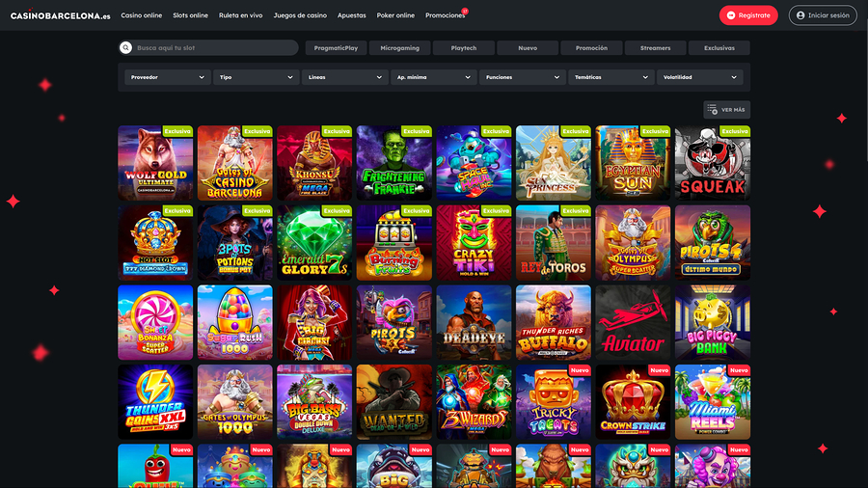The image size is (868, 488).
Task: Open Space Haul slot
Action: pos(474,163)
